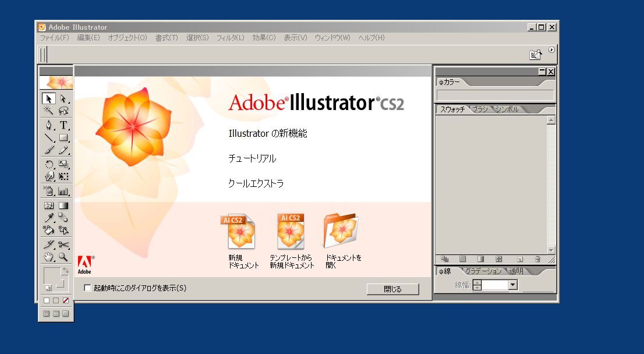Open the ウィンドウ(W) menu
The height and width of the screenshot is (354, 644).
(x=332, y=38)
